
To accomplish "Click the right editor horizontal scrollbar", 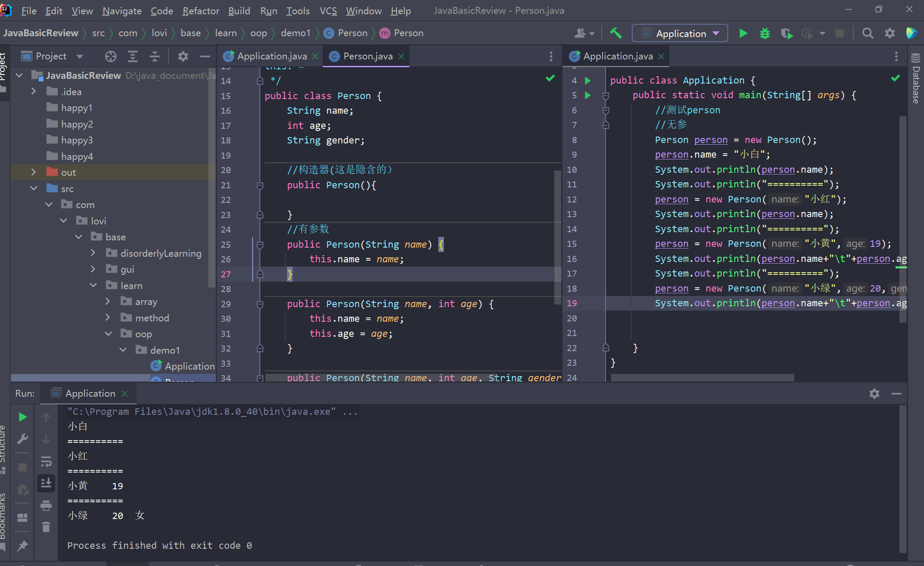I will (702, 378).
